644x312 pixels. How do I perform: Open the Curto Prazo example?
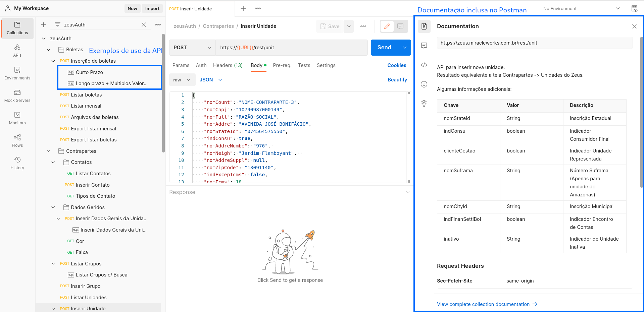(x=89, y=72)
